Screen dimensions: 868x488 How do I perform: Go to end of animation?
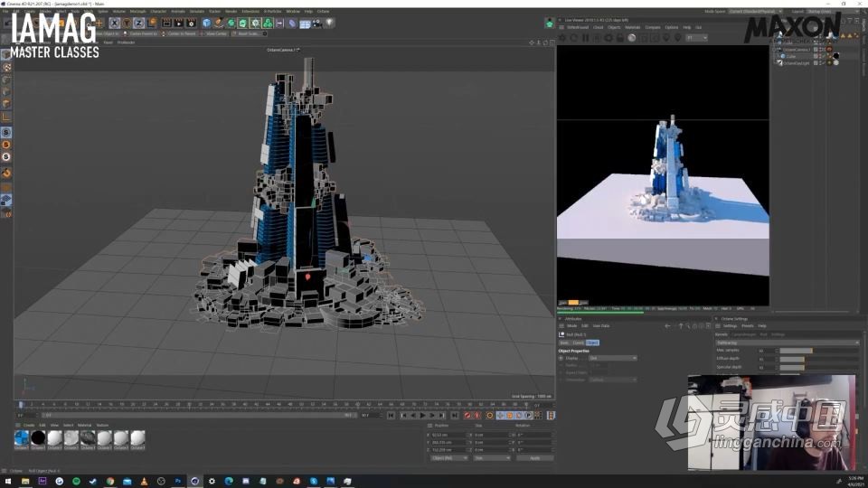(455, 416)
